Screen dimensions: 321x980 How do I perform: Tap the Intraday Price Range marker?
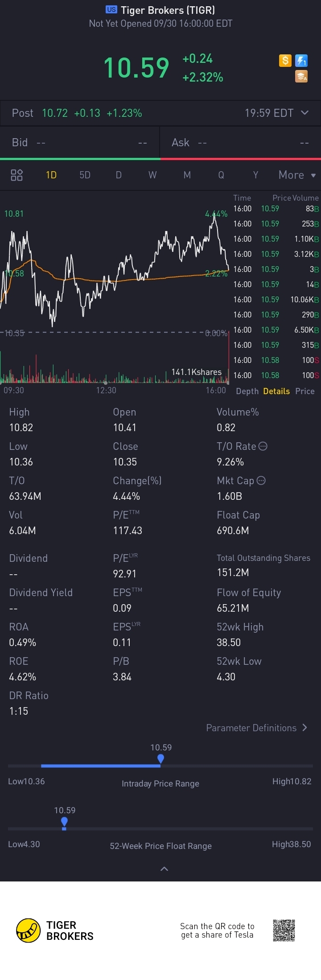click(161, 758)
